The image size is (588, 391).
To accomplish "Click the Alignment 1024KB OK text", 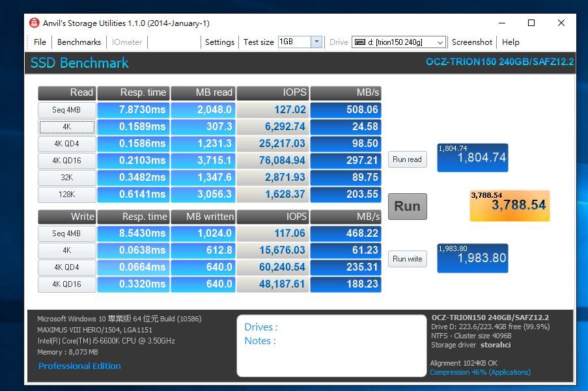I will (464, 363).
